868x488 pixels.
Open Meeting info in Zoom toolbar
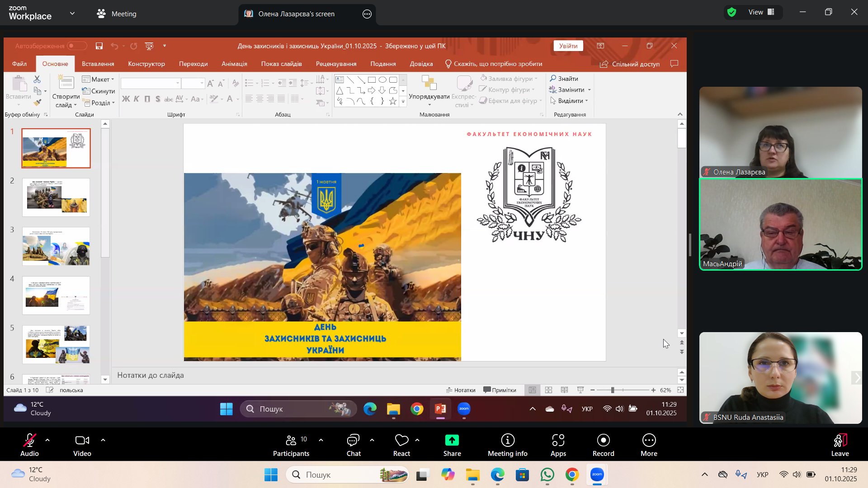coord(507,441)
